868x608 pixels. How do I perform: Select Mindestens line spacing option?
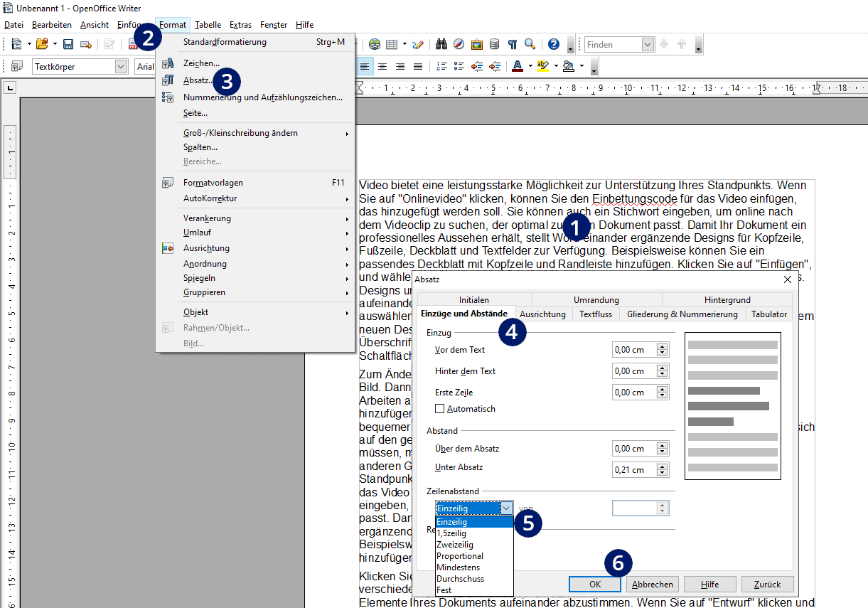474,567
